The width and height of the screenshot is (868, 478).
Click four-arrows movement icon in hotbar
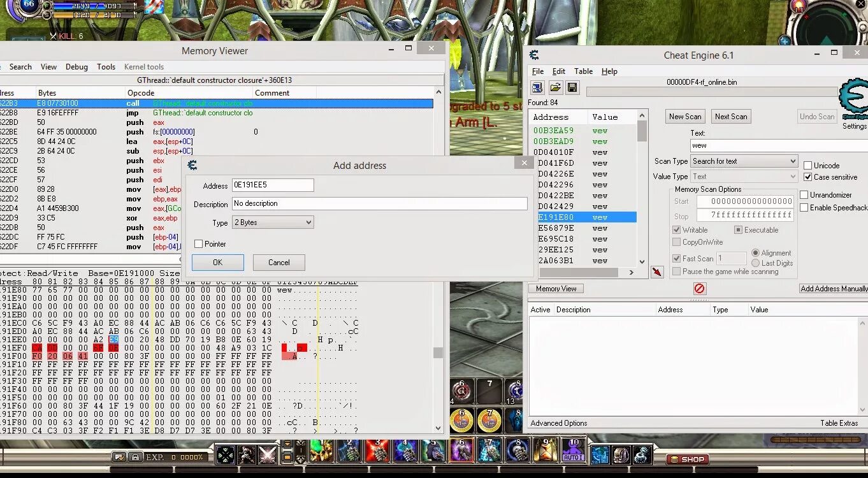[226, 454]
